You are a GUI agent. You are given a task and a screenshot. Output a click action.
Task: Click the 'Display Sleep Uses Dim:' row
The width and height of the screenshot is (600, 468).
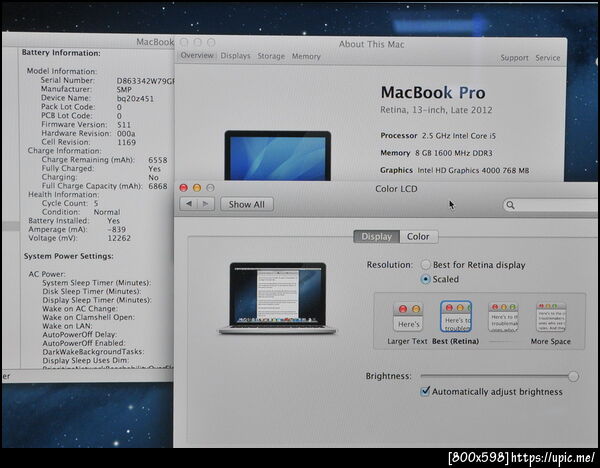pos(86,360)
